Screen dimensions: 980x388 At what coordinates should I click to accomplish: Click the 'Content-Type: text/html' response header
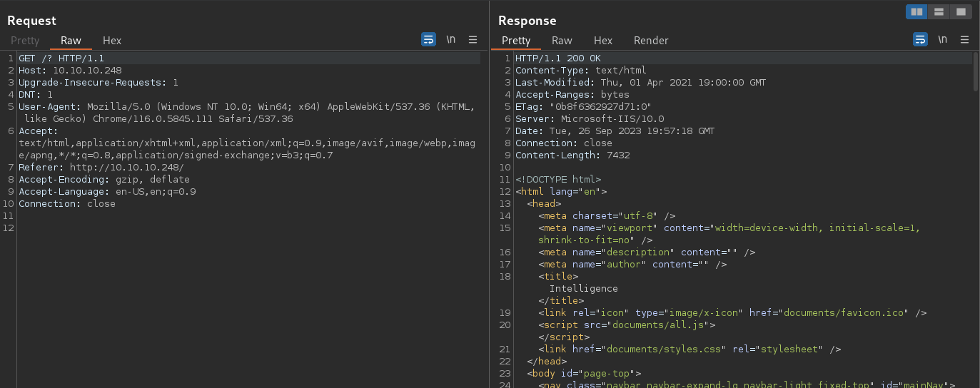(x=581, y=71)
